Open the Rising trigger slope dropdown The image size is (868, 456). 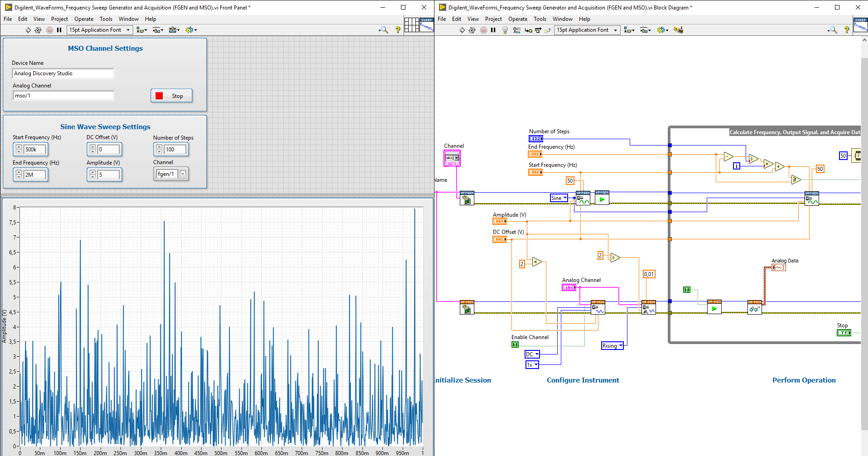[620, 345]
